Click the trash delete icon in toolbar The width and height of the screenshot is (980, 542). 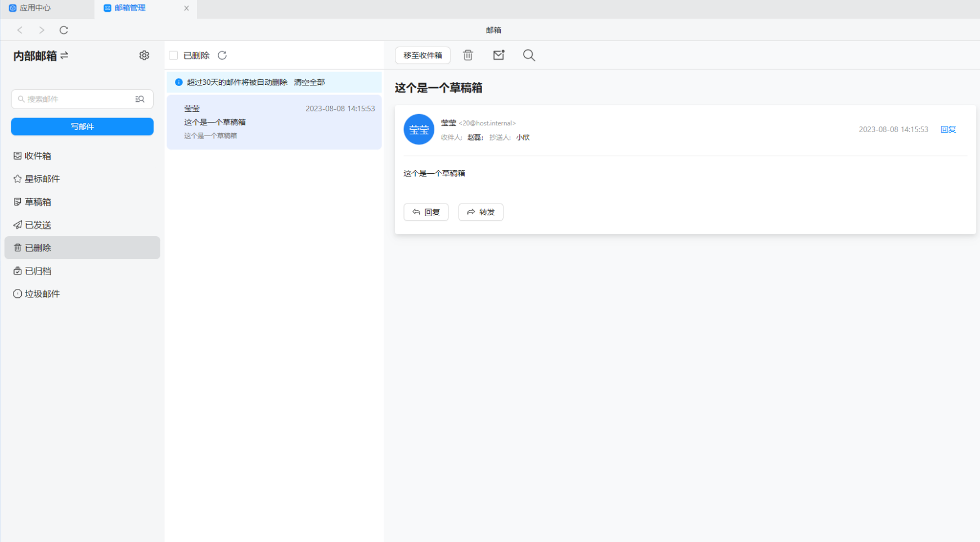click(467, 55)
